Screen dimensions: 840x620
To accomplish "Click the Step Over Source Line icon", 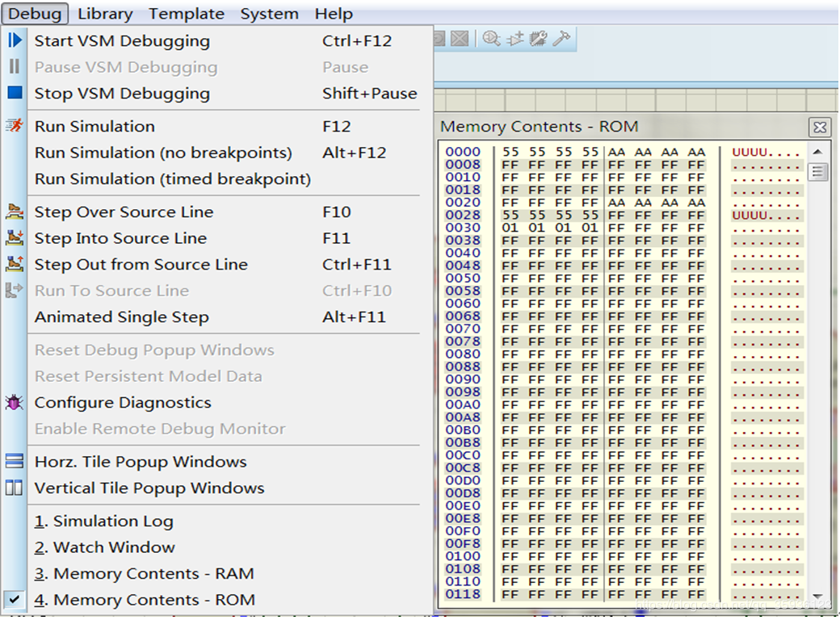I will (15, 212).
